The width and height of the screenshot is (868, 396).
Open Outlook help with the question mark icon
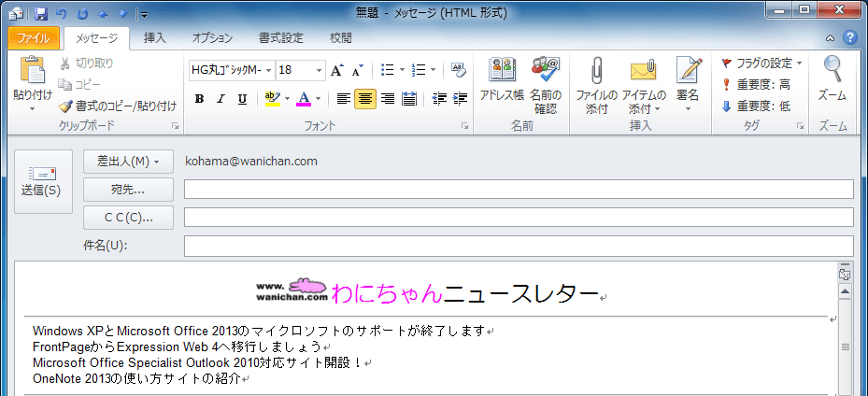(x=849, y=38)
